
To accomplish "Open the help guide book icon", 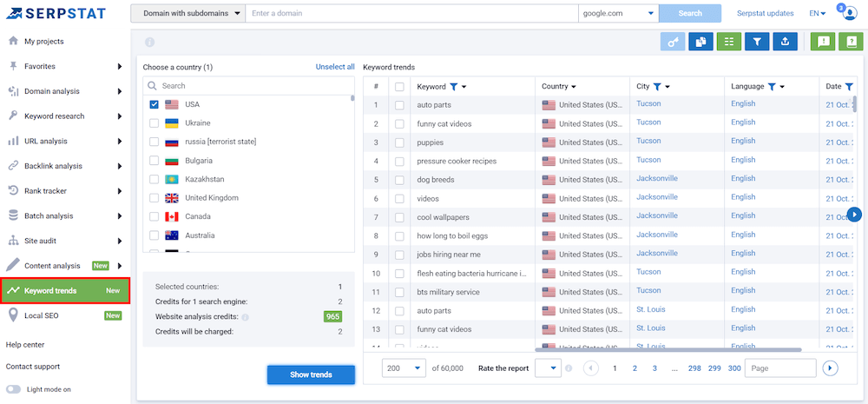I will 851,41.
